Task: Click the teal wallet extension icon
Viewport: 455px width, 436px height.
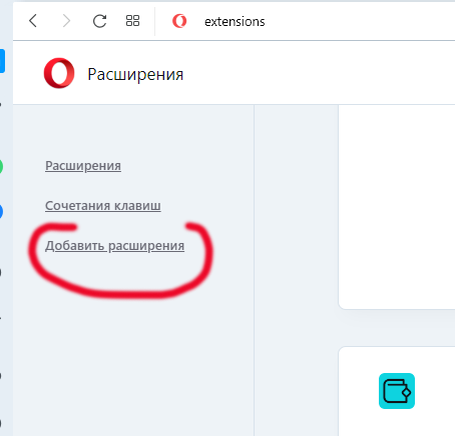Action: pos(397,391)
